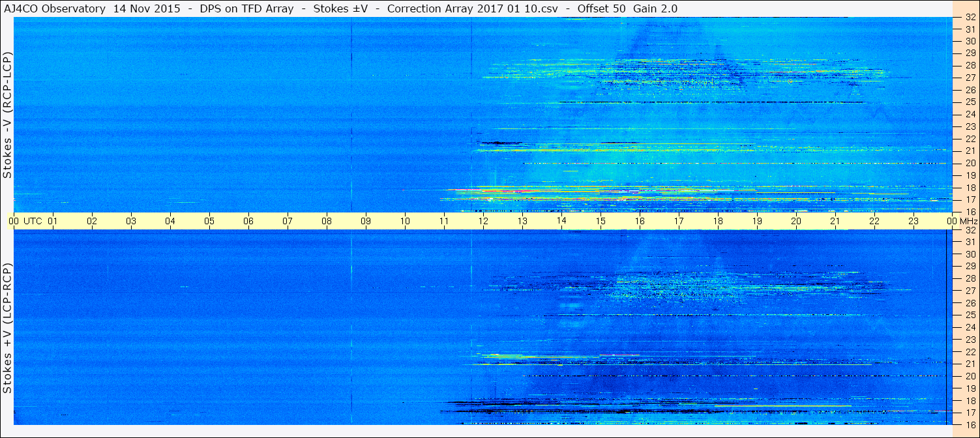Click the "UTC" label on time axis
980x438 pixels.
click(x=33, y=221)
